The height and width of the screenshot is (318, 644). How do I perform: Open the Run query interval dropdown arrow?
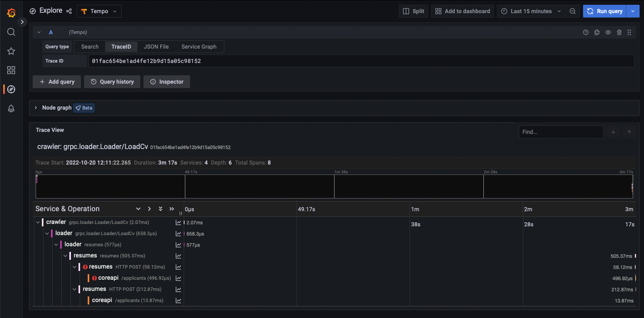point(633,11)
